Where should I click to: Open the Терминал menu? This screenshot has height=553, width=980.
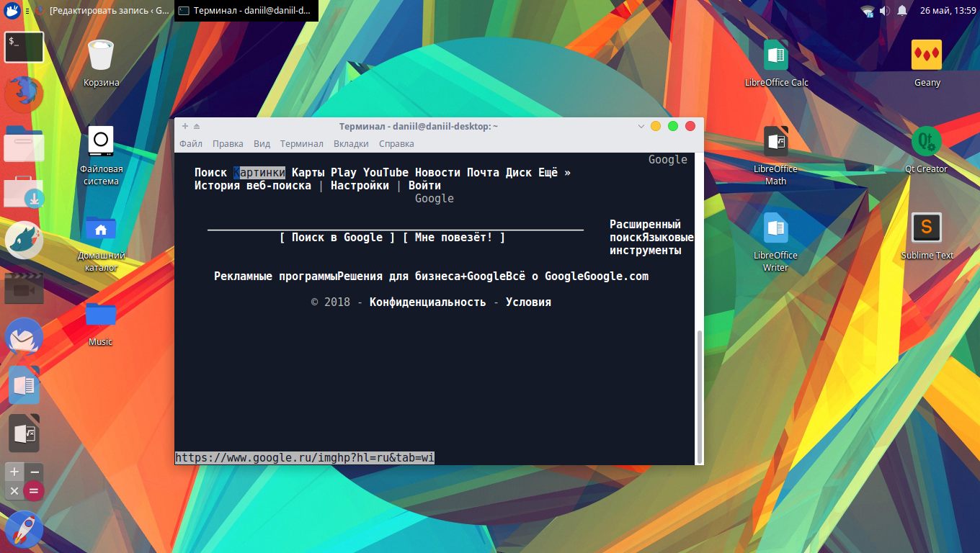(302, 143)
